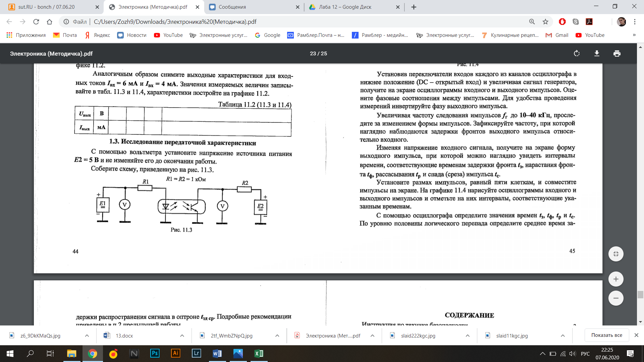
Task: Expand options for 13.docx download
Action: [182, 336]
